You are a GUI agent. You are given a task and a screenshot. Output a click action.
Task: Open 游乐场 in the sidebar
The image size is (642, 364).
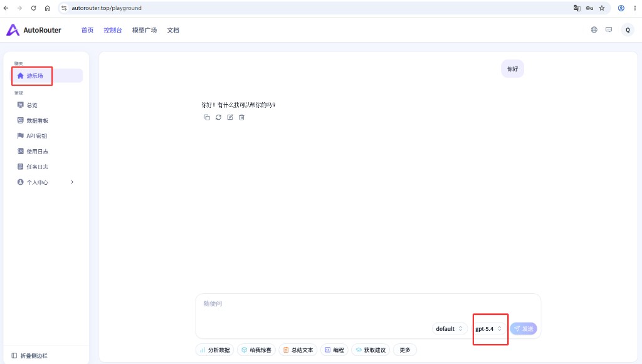tap(47, 76)
